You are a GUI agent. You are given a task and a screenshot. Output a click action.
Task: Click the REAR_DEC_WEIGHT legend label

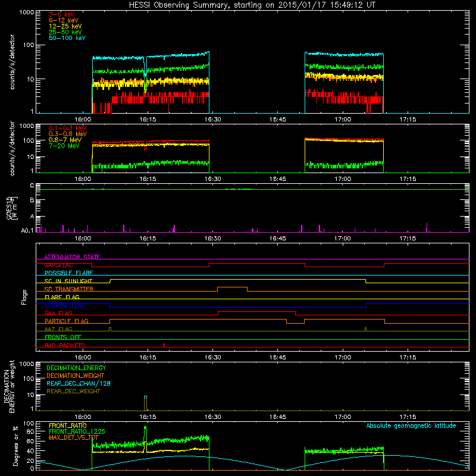pyautogui.click(x=73, y=392)
